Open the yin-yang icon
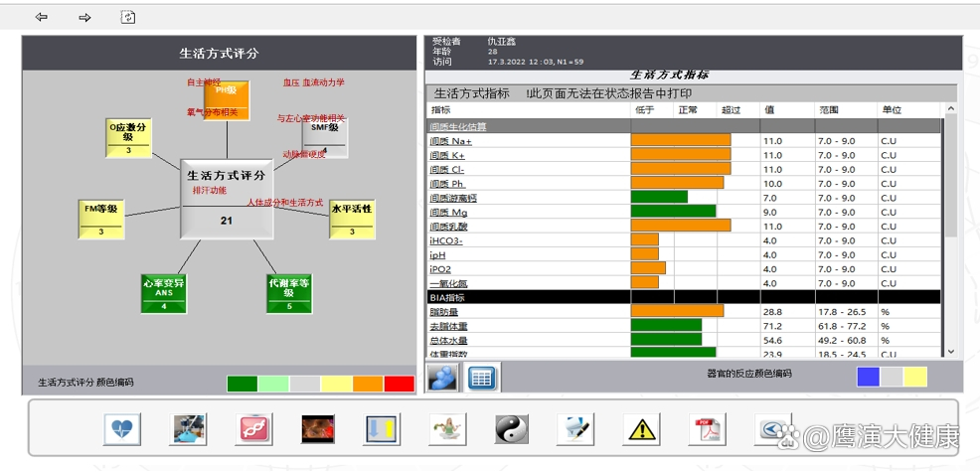The height and width of the screenshot is (472, 980). (512, 429)
